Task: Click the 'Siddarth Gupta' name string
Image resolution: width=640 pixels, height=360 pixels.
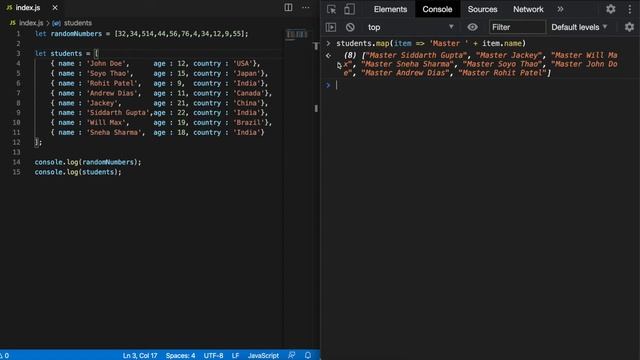Action: 119,113
